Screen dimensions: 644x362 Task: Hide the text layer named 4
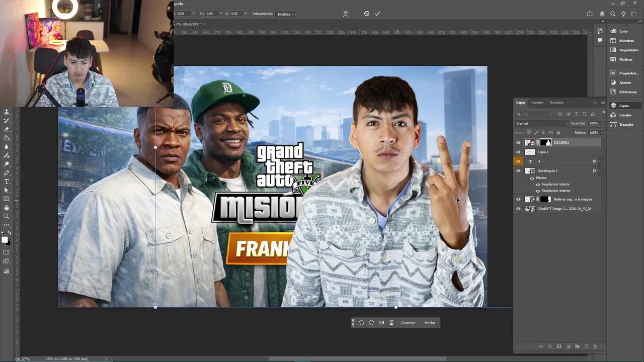pos(518,161)
